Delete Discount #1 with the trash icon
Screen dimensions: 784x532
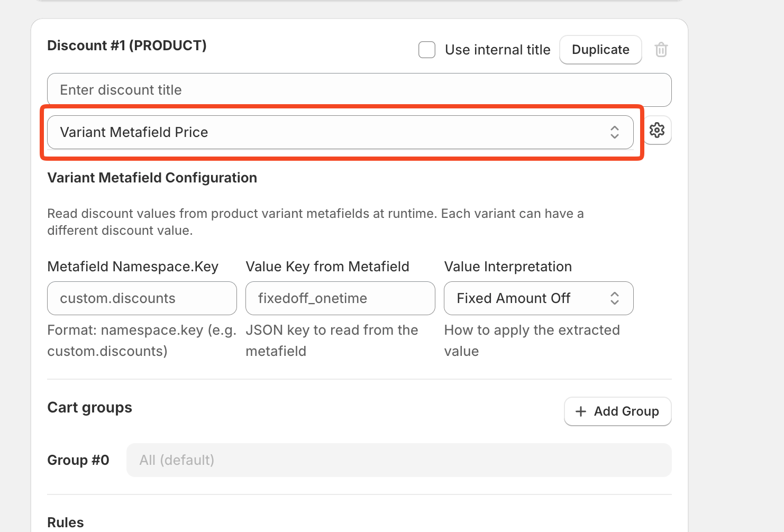point(661,50)
